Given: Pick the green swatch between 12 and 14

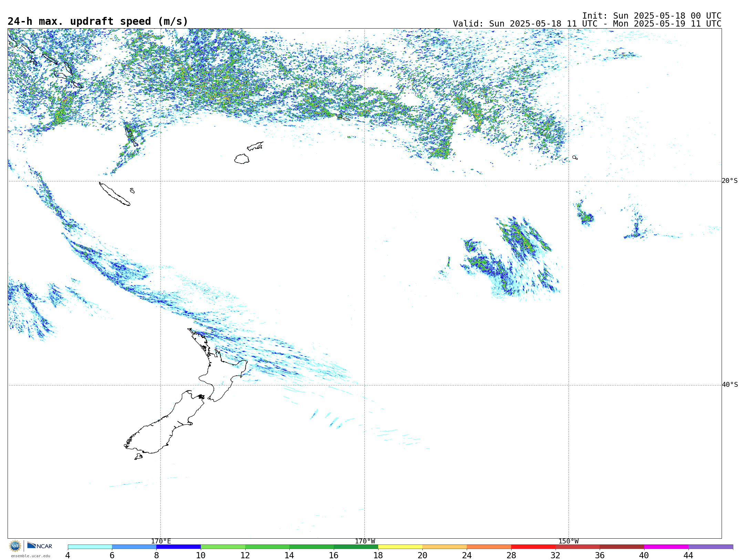Looking at the screenshot, I should 267,547.
